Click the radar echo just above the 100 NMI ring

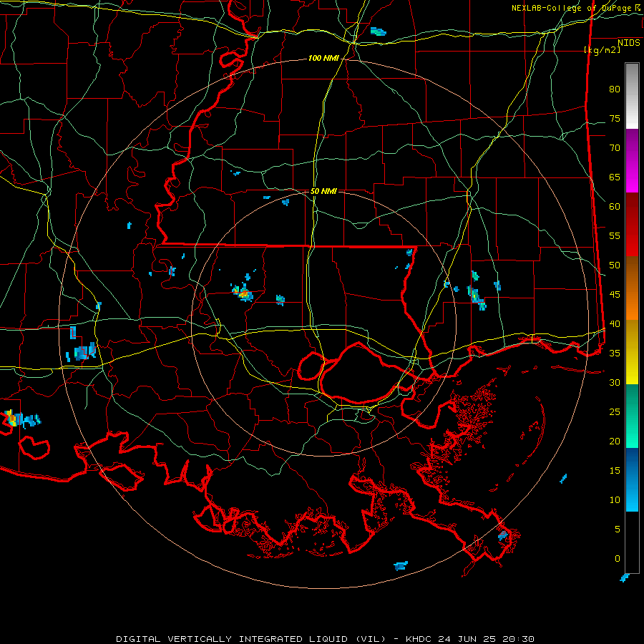[379, 31]
